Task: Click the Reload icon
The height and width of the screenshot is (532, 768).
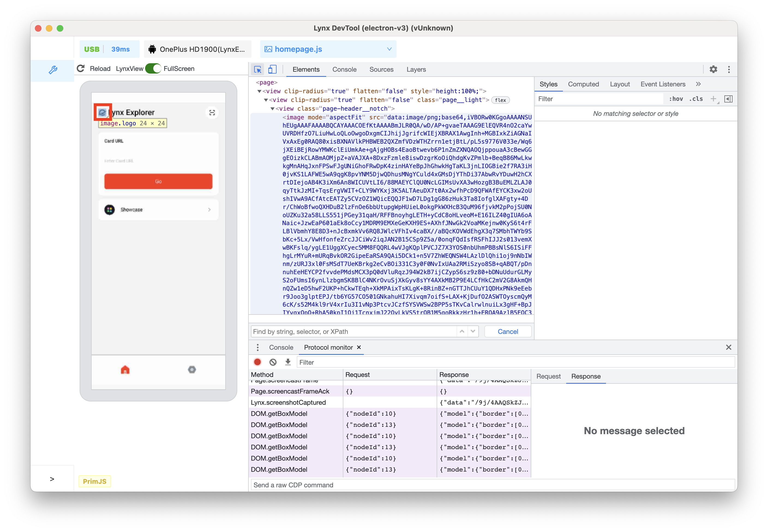Action: click(81, 69)
